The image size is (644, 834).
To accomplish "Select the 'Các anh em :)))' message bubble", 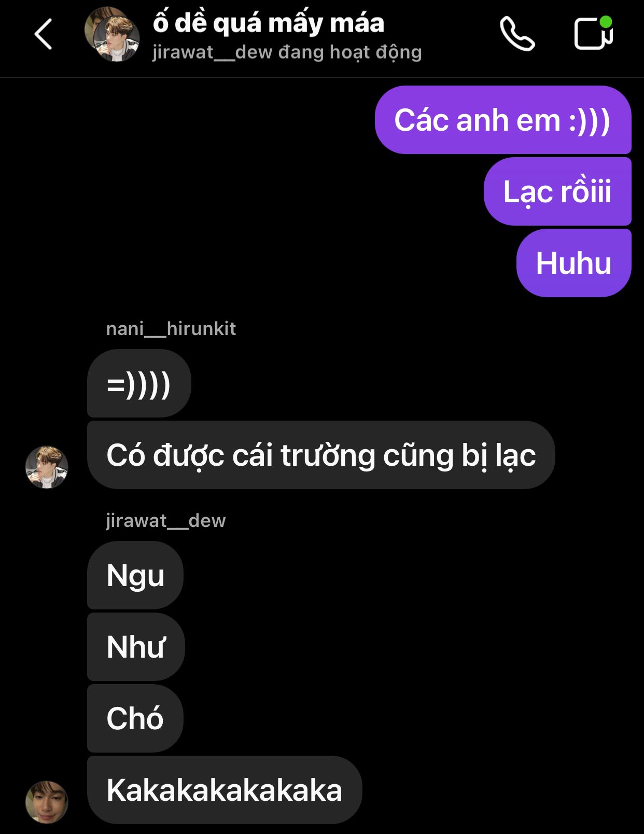I will point(503,120).
